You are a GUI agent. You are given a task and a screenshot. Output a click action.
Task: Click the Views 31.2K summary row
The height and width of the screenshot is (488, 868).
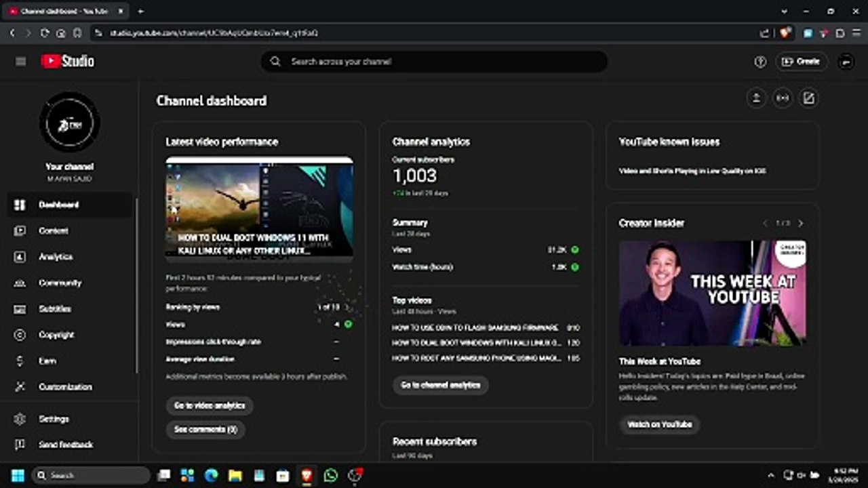coord(486,249)
